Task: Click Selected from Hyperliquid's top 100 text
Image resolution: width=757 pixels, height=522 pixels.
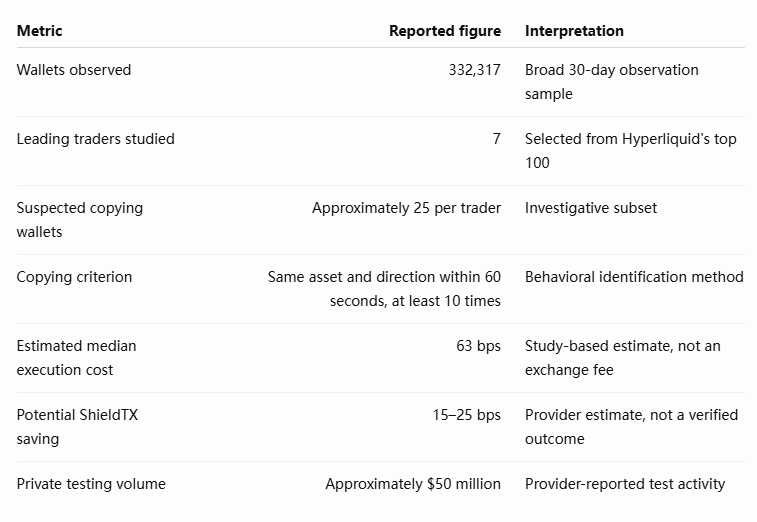Action: point(631,151)
